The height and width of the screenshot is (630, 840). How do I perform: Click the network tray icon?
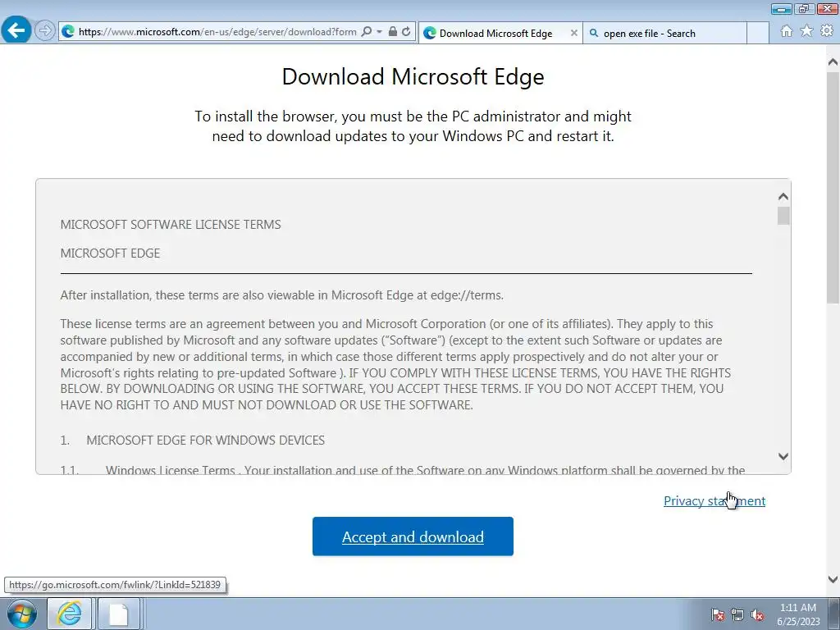click(x=737, y=614)
